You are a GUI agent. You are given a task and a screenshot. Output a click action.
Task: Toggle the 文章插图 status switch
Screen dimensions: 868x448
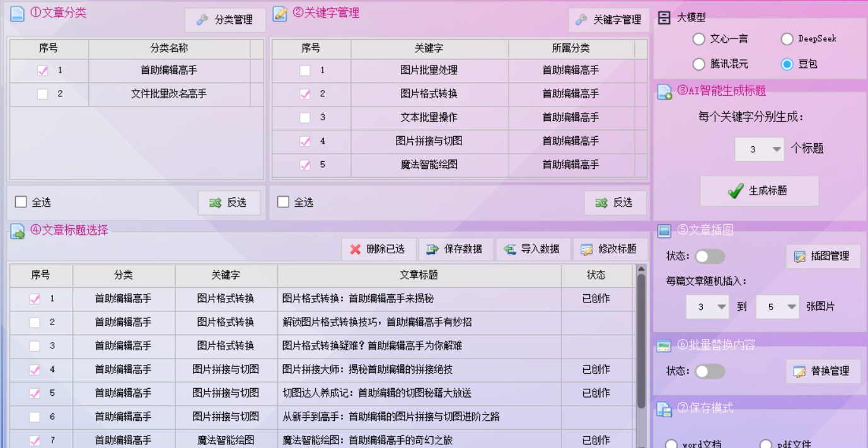click(710, 256)
